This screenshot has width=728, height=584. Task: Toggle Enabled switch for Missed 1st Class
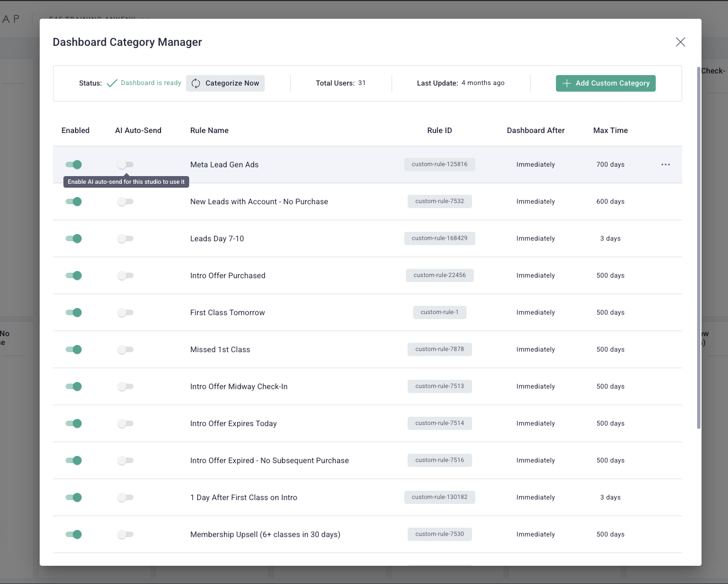(73, 349)
